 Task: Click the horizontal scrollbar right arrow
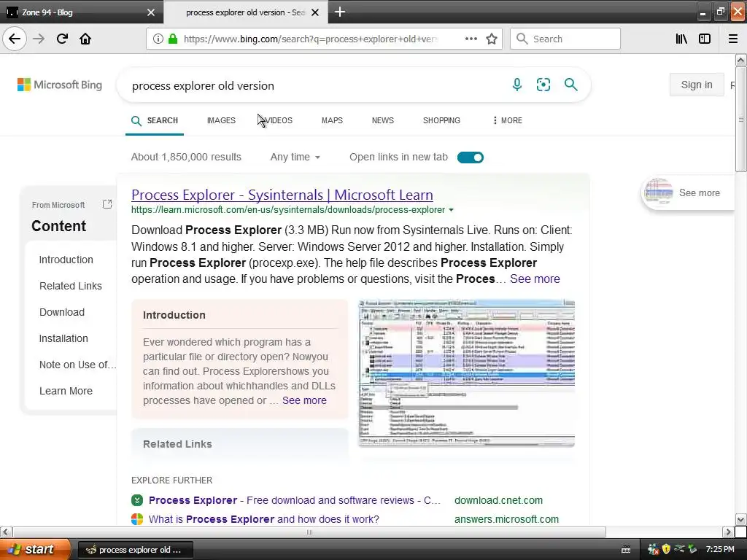point(728,532)
